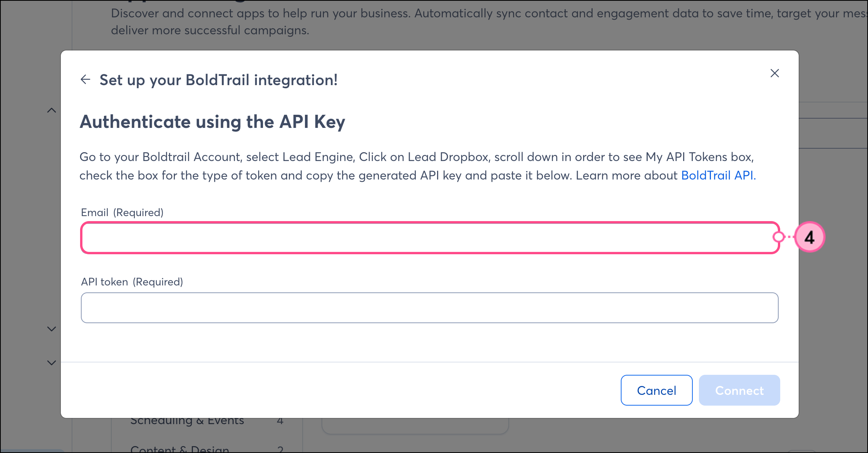Close the BoldTrail integration dialog
Viewport: 868px width, 453px height.
coord(774,73)
